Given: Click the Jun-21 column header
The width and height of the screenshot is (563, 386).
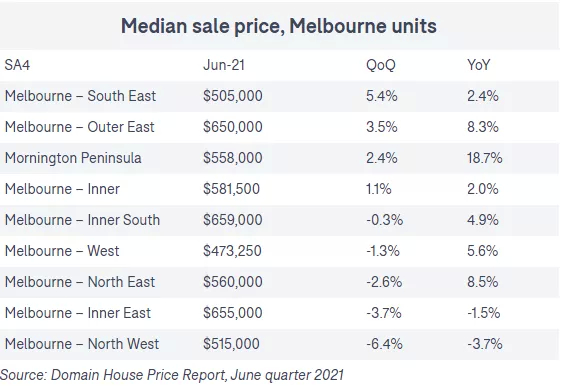Looking at the screenshot, I should click(224, 65).
